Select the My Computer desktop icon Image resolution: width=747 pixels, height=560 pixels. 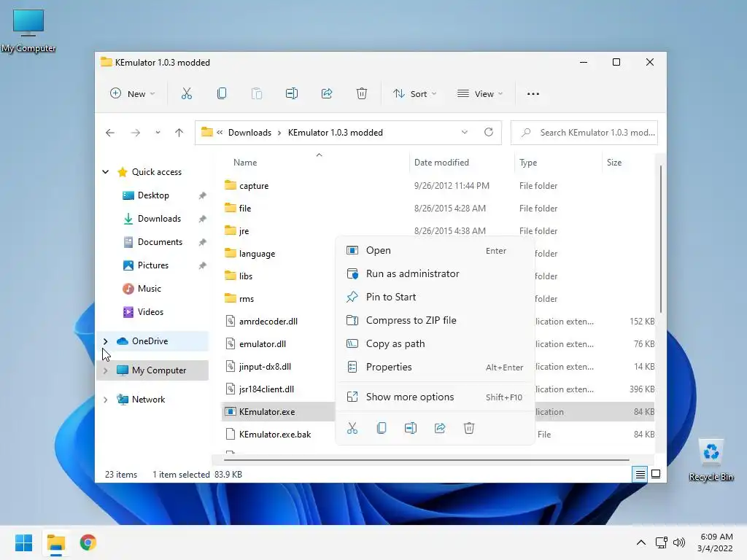tap(28, 31)
